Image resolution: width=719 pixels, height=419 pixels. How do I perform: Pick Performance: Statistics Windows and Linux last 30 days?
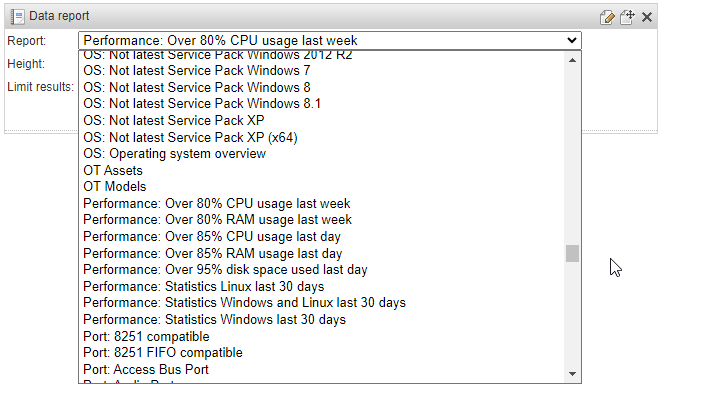(x=322, y=303)
